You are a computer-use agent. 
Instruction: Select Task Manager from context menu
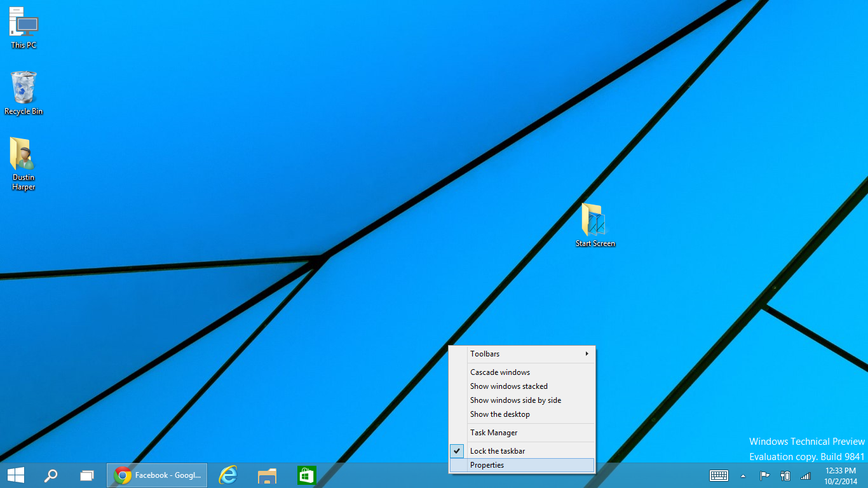tap(494, 433)
